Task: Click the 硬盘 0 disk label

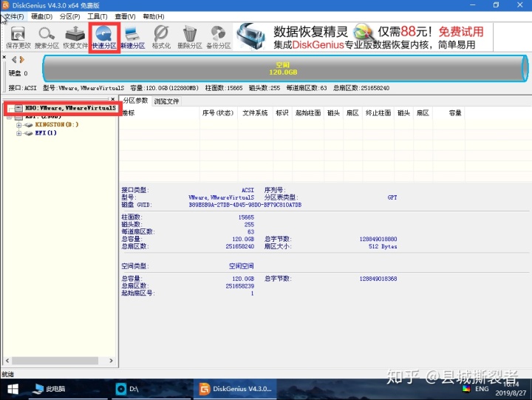Action: click(x=18, y=73)
